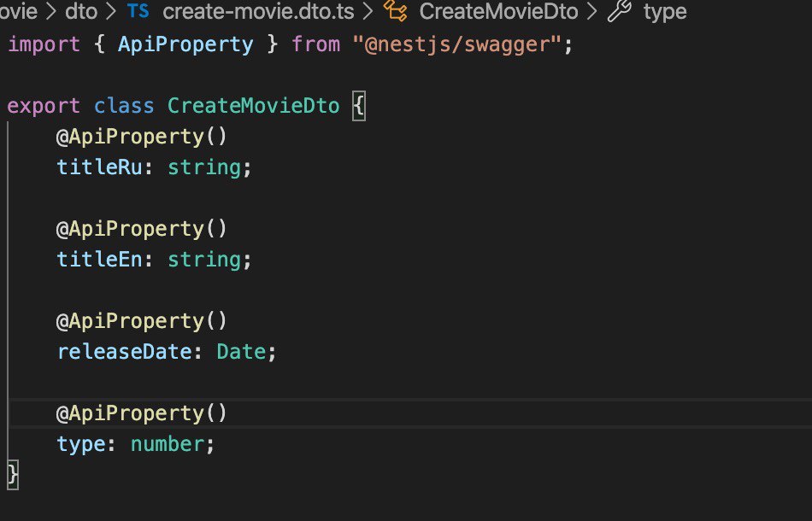Click the @ApiProperty() decorator above titleRu
Screen dimensions: 812x521
[142, 138]
